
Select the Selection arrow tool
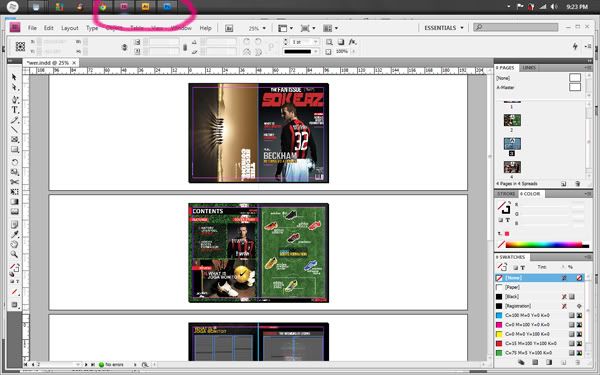[14, 77]
